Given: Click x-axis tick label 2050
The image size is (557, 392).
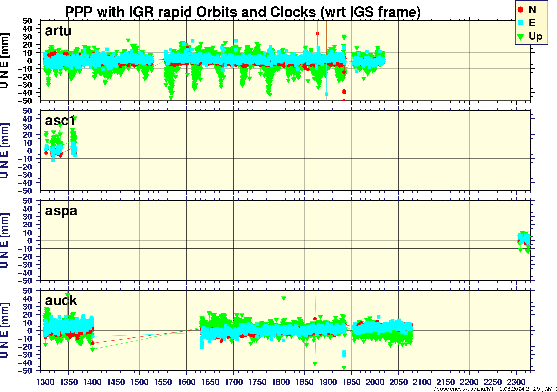Looking at the screenshot, I should click(x=398, y=382).
